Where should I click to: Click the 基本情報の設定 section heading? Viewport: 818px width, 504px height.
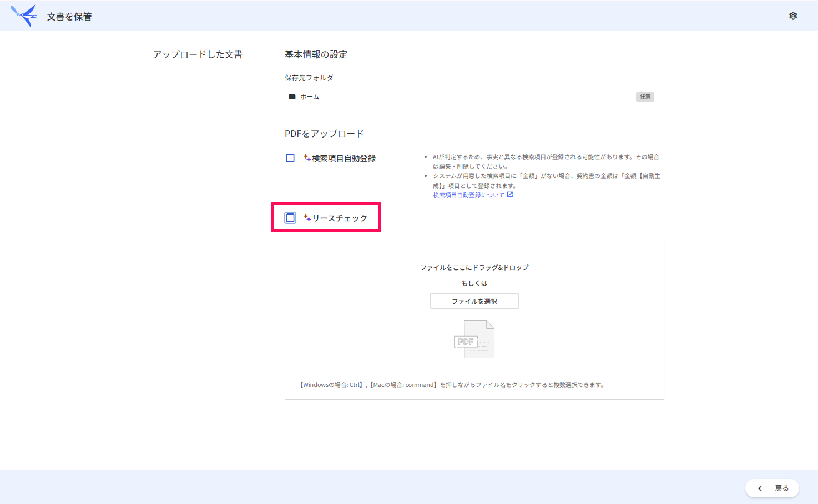[316, 54]
